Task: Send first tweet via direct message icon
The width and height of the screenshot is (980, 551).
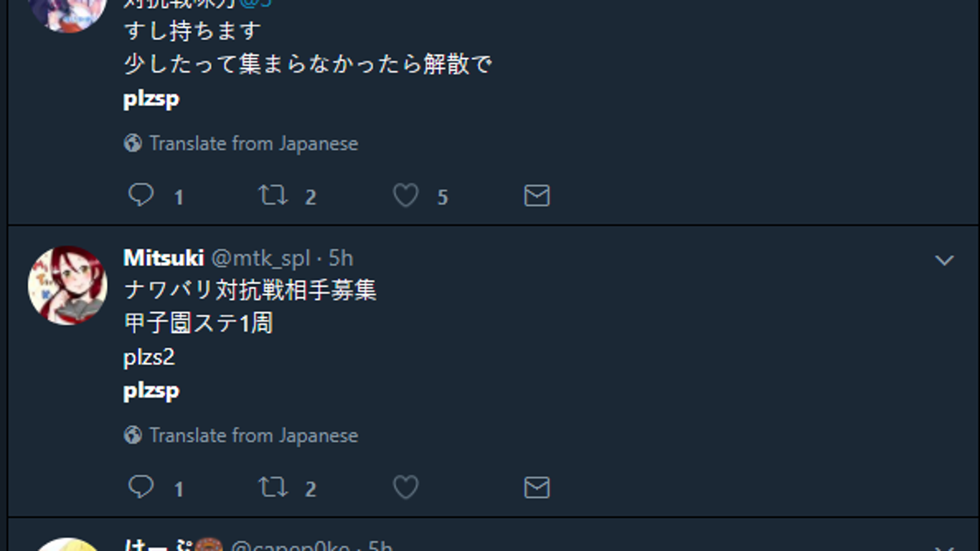Action: point(537,196)
